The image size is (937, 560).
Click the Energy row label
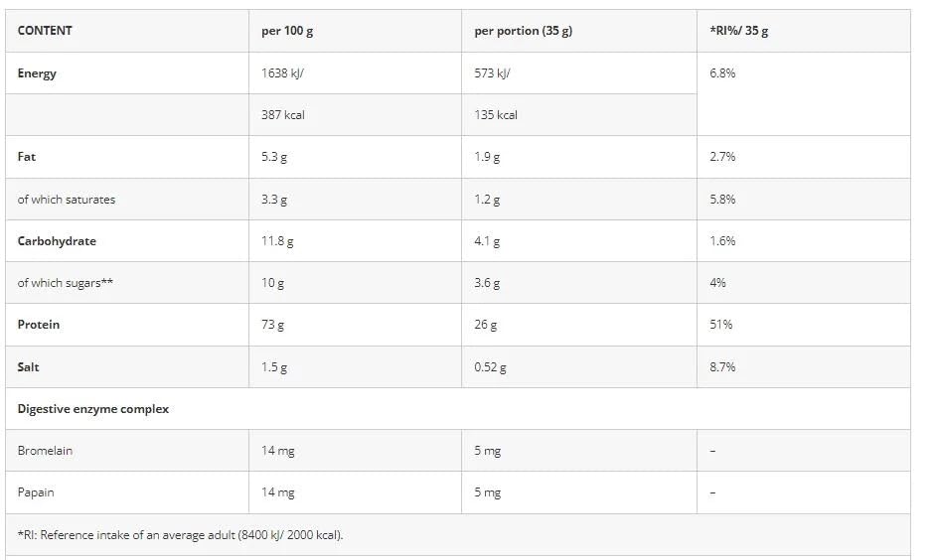[37, 73]
